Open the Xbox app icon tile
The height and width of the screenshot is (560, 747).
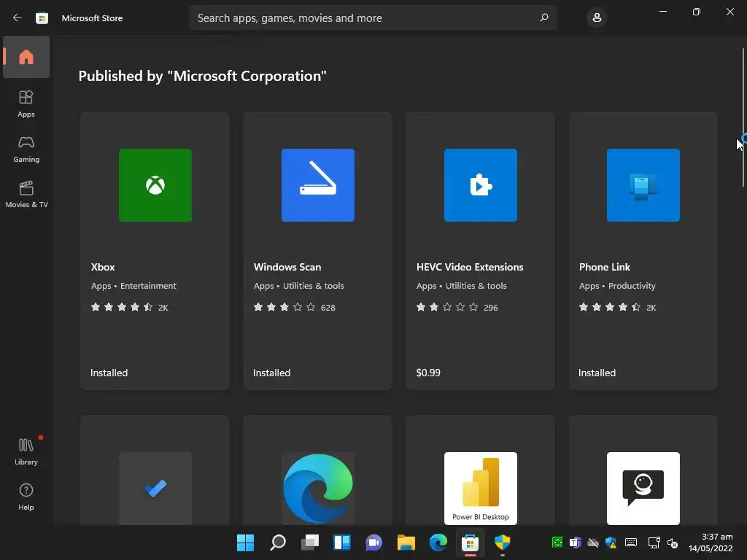tap(155, 185)
